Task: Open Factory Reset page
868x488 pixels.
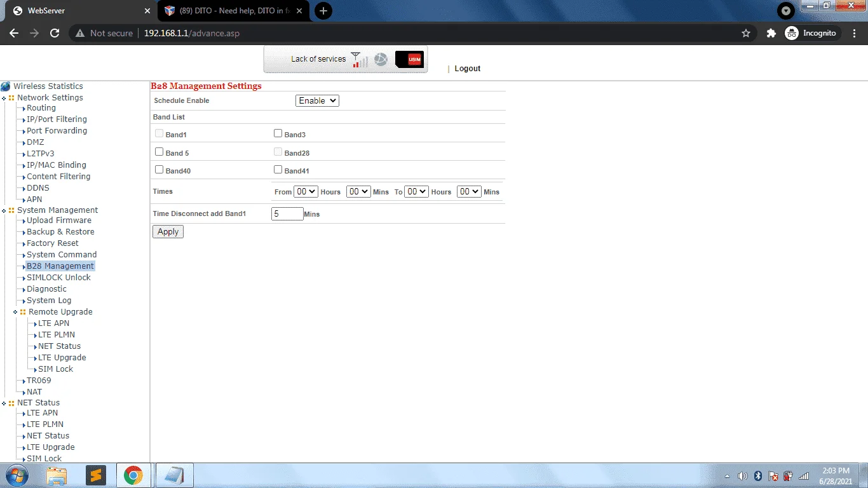Action: click(53, 243)
